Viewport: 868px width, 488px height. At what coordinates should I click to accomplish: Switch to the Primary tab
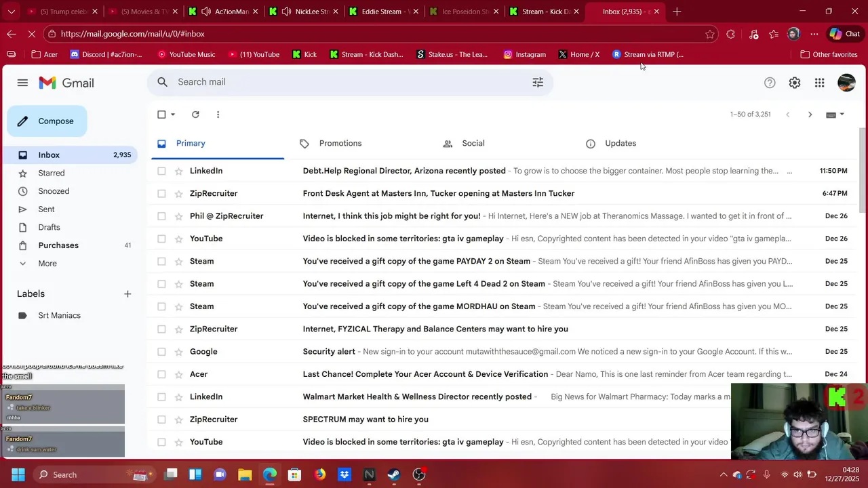[217, 144]
